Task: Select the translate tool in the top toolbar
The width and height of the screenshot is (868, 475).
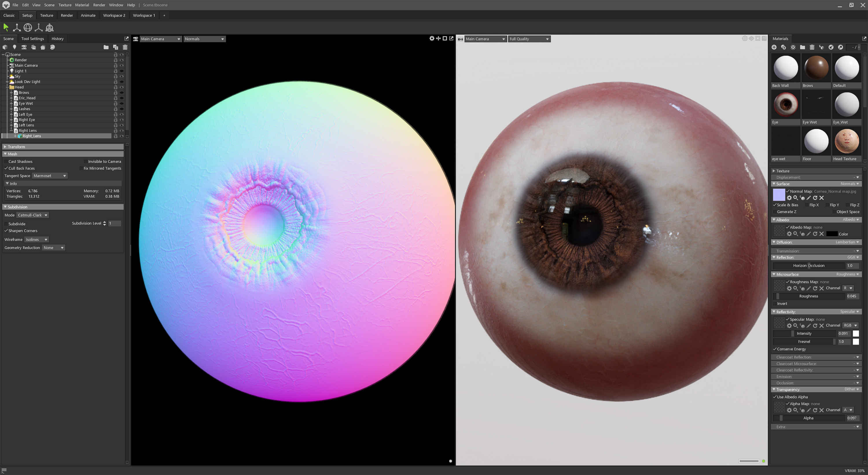Action: pyautogui.click(x=16, y=28)
